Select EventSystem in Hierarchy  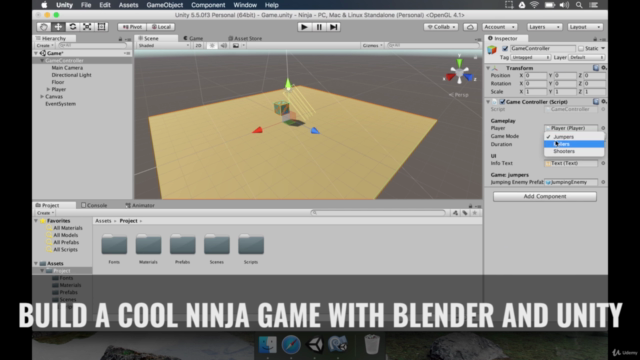click(x=60, y=104)
